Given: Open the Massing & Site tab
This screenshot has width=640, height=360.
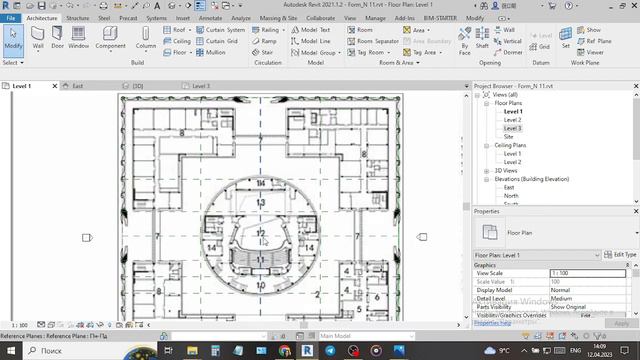Looking at the screenshot, I should pyautogui.click(x=278, y=18).
